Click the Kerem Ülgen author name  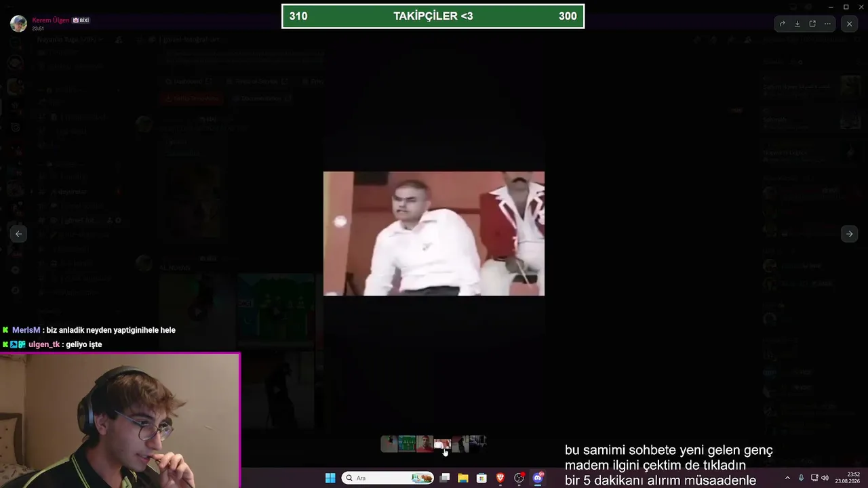[51, 20]
